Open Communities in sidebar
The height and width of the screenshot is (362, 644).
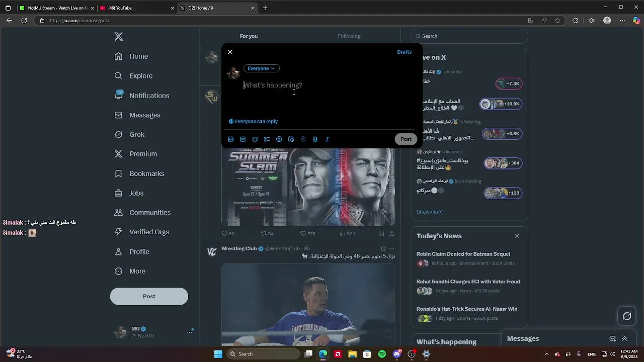tap(142, 213)
